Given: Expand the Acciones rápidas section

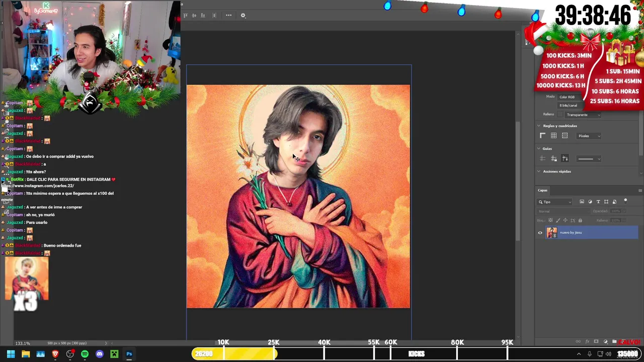Looking at the screenshot, I should click(539, 171).
